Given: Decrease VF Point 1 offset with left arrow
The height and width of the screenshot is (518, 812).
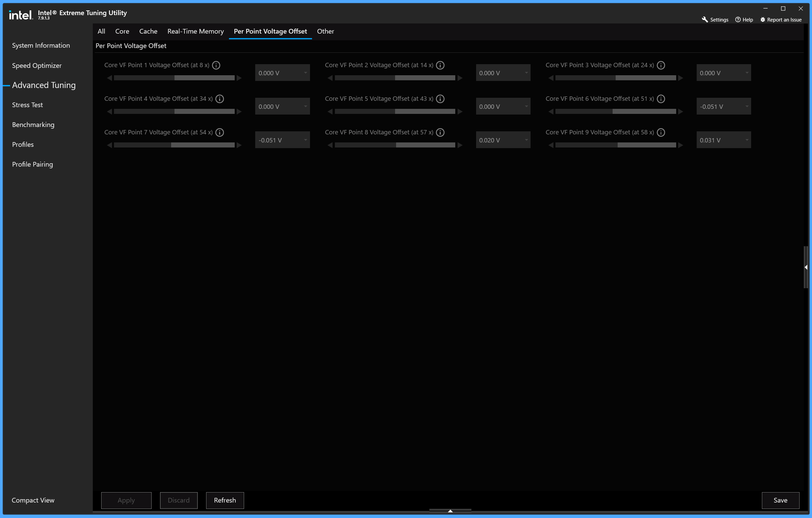Looking at the screenshot, I should point(109,78).
